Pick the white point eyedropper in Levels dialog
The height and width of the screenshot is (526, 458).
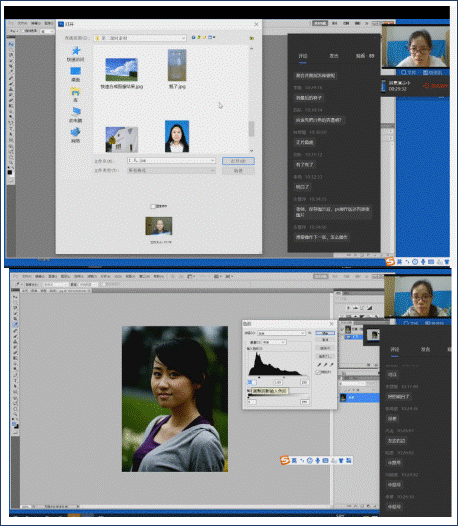(332, 364)
